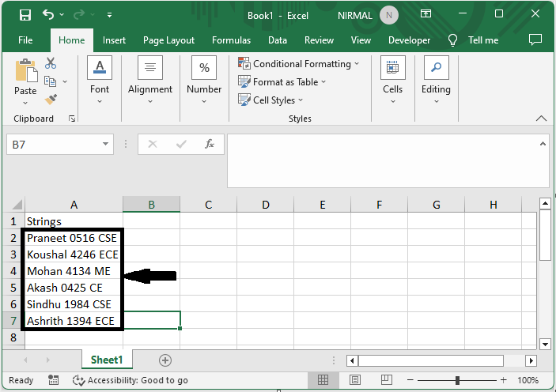
Task: Open the View tab
Action: 361,40
